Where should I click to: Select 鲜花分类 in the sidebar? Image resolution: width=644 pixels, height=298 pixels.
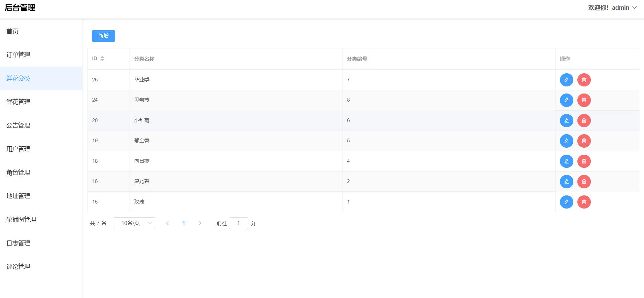pyautogui.click(x=41, y=78)
